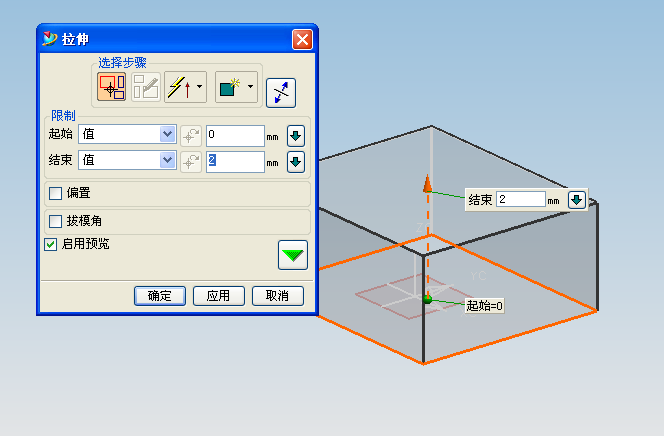Enable the 拔模角 checkbox
The width and height of the screenshot is (664, 436).
[x=55, y=221]
